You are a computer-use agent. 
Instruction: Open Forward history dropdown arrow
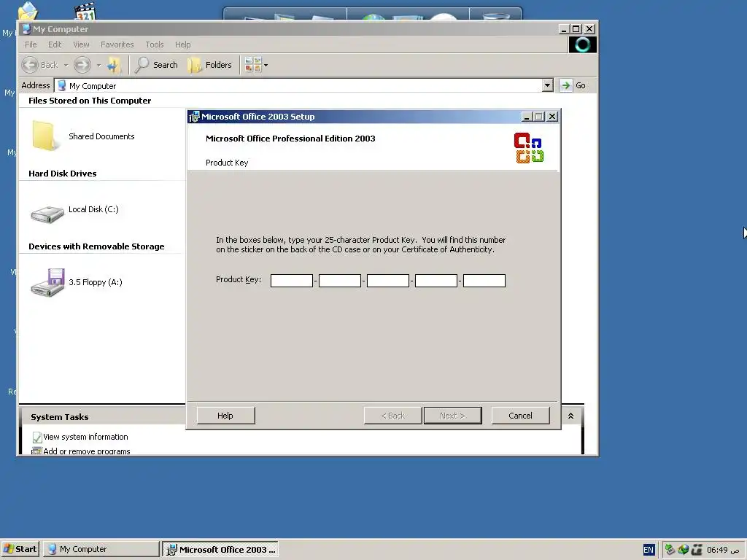98,65
